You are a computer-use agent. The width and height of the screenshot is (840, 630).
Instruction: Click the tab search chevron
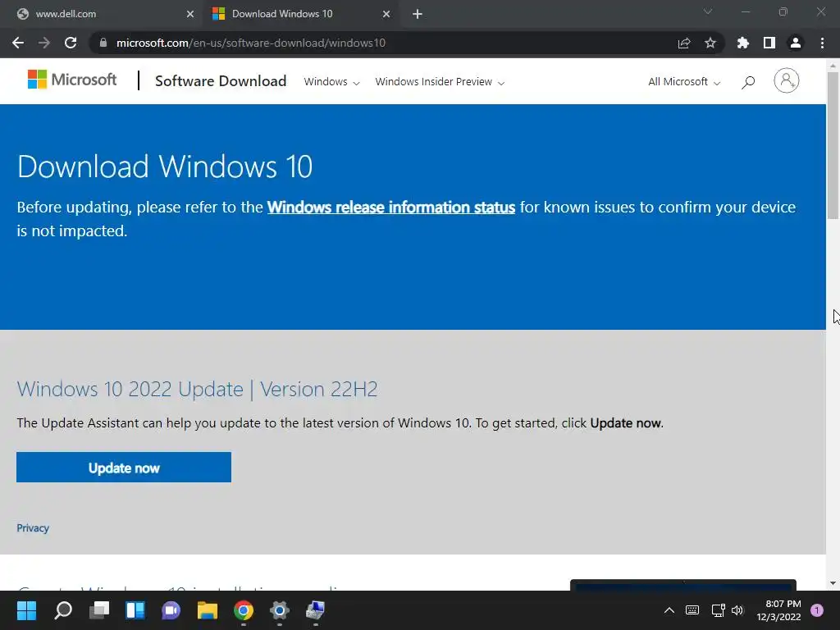(x=708, y=11)
